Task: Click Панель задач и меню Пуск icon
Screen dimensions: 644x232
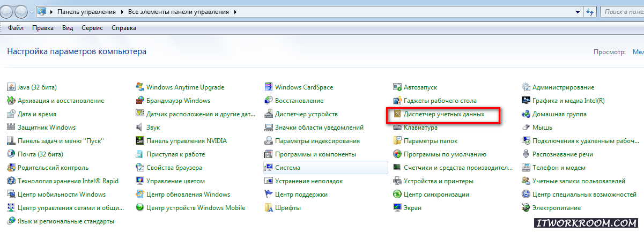Action: point(11,141)
